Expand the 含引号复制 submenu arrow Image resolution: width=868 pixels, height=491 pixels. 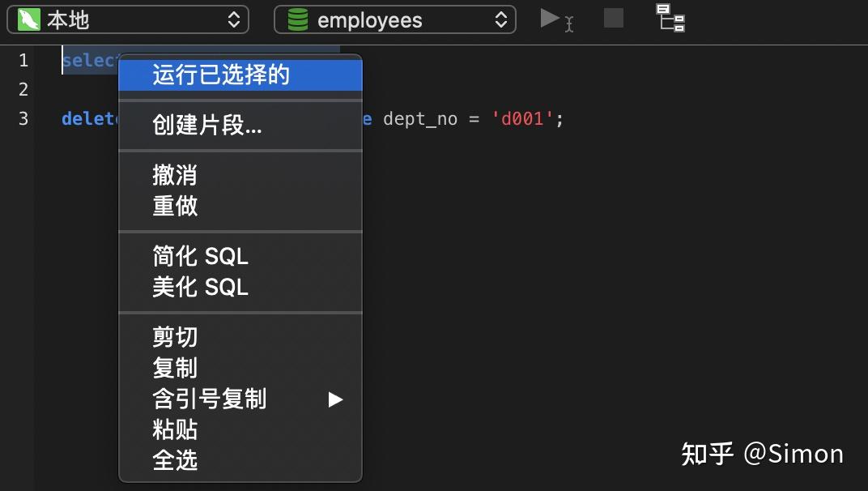pyautogui.click(x=335, y=399)
